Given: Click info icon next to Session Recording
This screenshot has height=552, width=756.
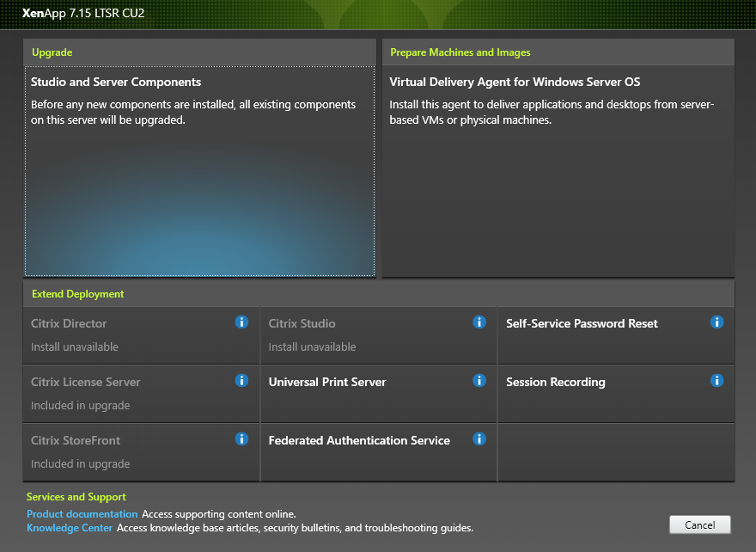Looking at the screenshot, I should click(716, 381).
